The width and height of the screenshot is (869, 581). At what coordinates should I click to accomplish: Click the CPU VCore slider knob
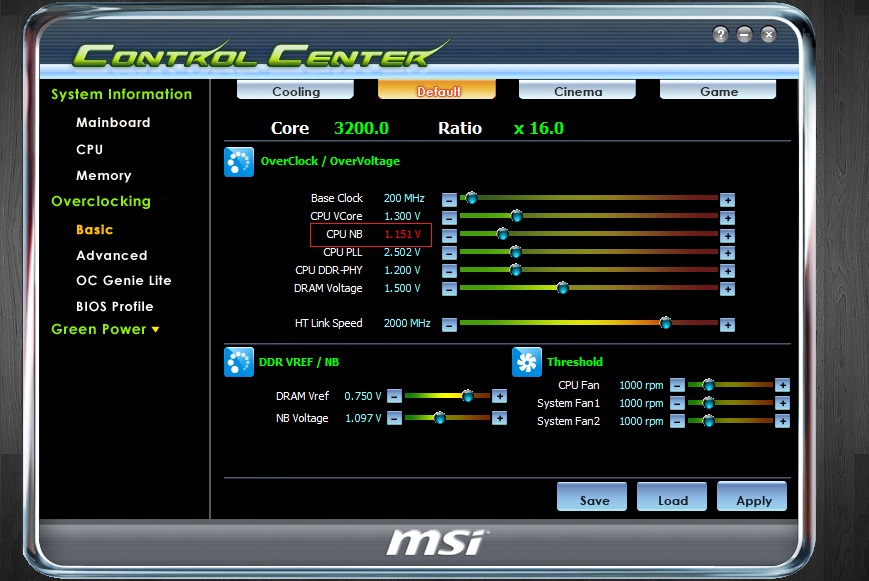pyautogui.click(x=517, y=216)
